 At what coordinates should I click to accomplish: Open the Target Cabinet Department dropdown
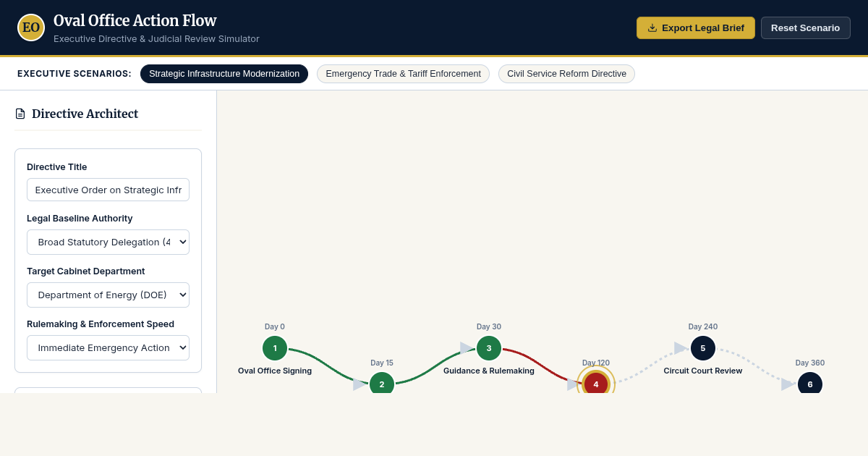point(108,295)
